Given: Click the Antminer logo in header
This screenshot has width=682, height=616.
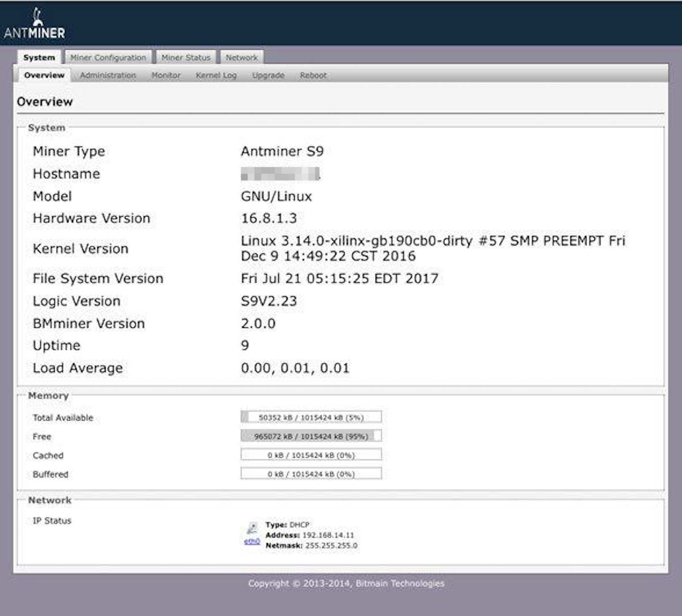Looking at the screenshot, I should tap(35, 24).
